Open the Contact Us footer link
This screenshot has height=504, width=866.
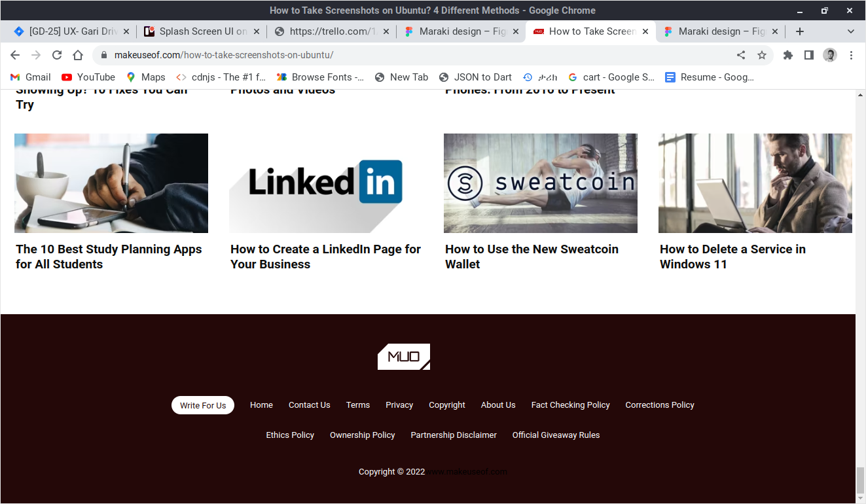(310, 405)
